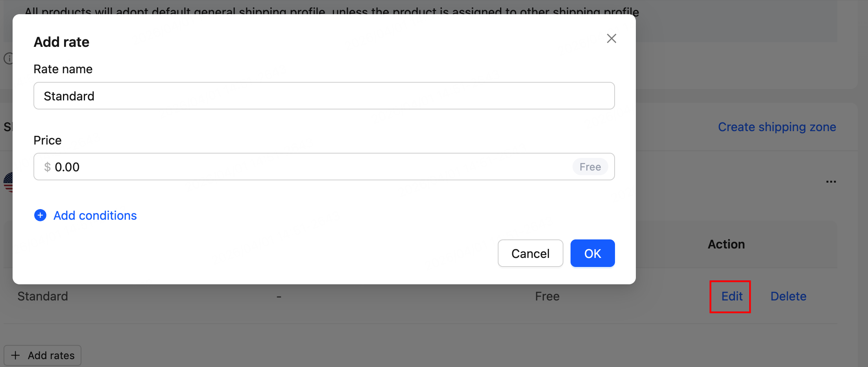This screenshot has width=868, height=367.
Task: Open the three-dot shipping zone menu
Action: click(x=831, y=182)
